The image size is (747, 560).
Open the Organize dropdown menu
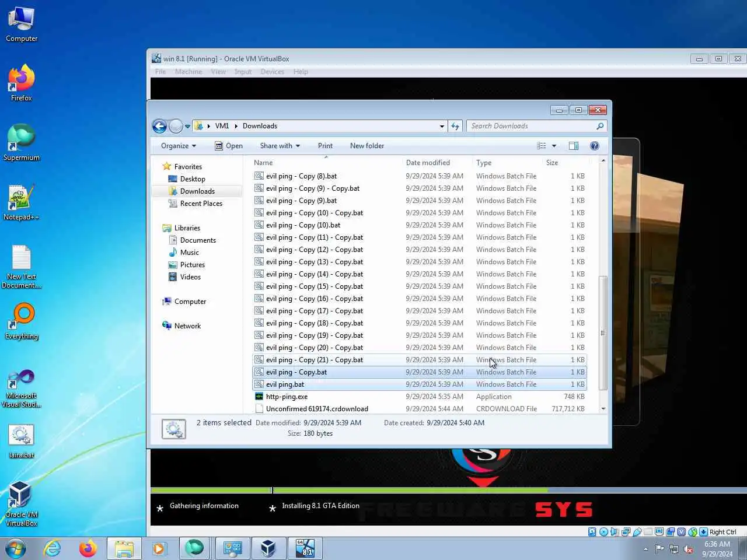coord(179,146)
